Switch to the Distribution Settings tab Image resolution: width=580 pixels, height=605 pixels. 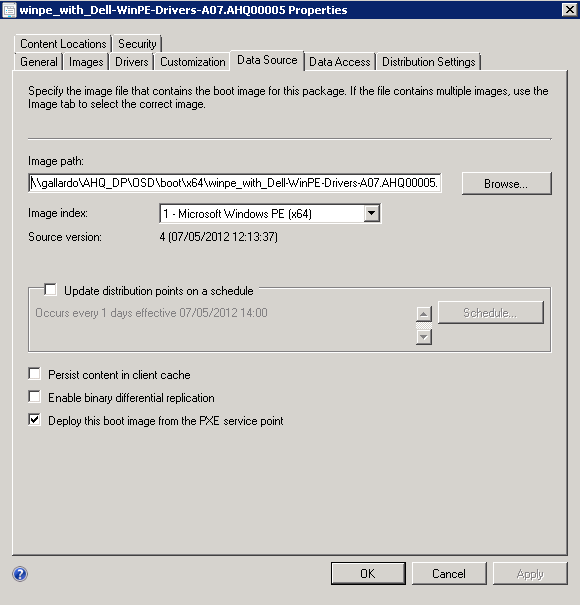point(428,62)
